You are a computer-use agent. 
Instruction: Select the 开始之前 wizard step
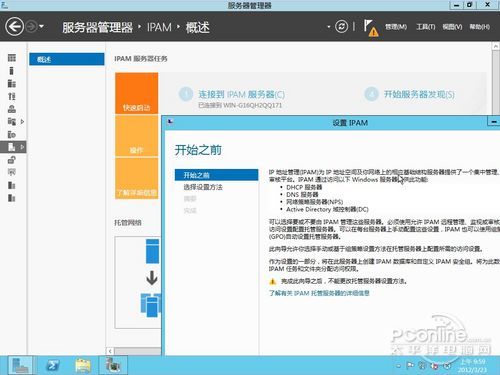pos(217,175)
